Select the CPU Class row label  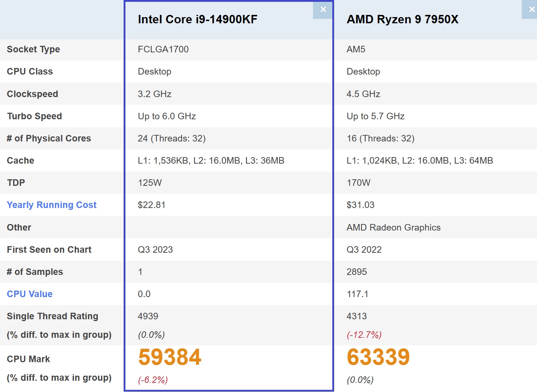[x=30, y=72]
